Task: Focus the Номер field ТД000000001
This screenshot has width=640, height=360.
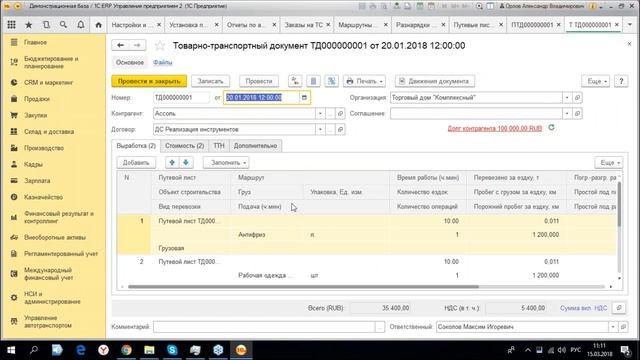Action: 181,98
